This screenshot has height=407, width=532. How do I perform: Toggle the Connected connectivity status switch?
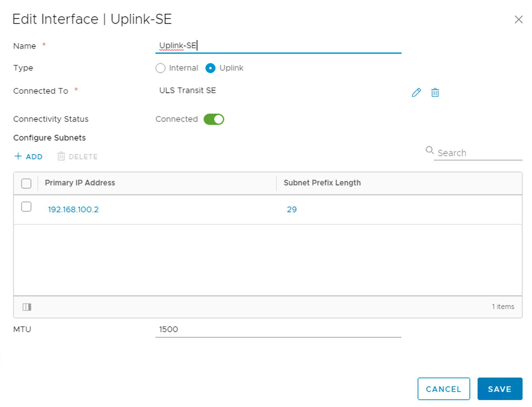214,119
